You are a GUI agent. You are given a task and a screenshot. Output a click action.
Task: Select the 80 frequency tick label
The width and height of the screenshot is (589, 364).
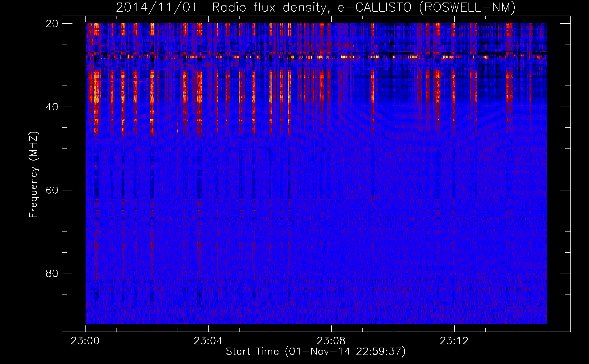point(52,273)
